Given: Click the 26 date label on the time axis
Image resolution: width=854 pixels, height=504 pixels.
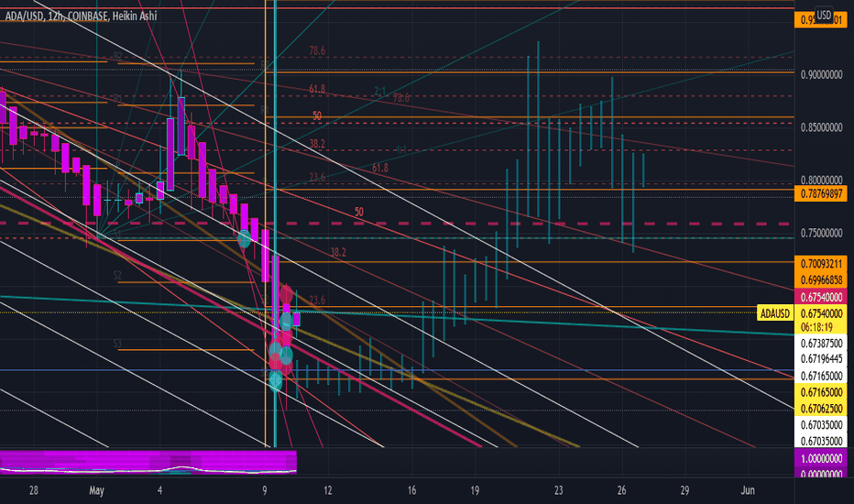Looking at the screenshot, I should 621,490.
